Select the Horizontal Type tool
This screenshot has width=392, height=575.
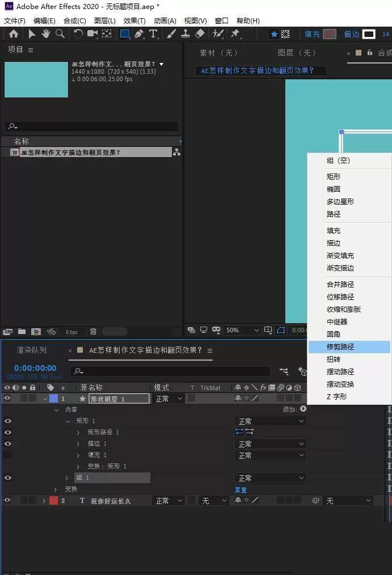(153, 34)
